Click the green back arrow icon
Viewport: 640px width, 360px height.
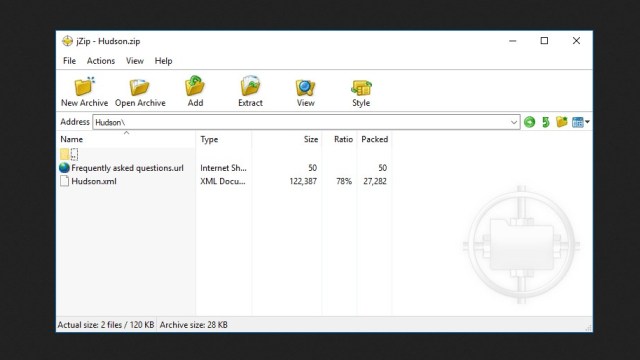529,122
